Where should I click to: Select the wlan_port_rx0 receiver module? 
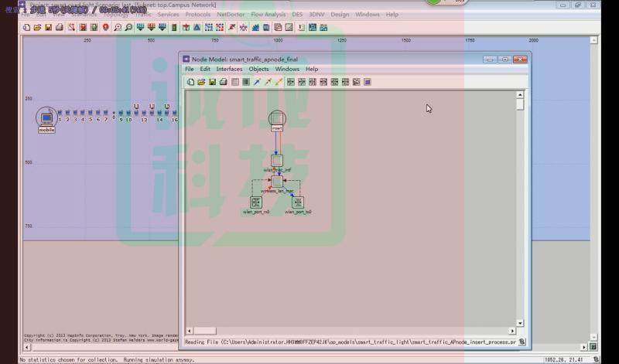pyautogui.click(x=256, y=202)
